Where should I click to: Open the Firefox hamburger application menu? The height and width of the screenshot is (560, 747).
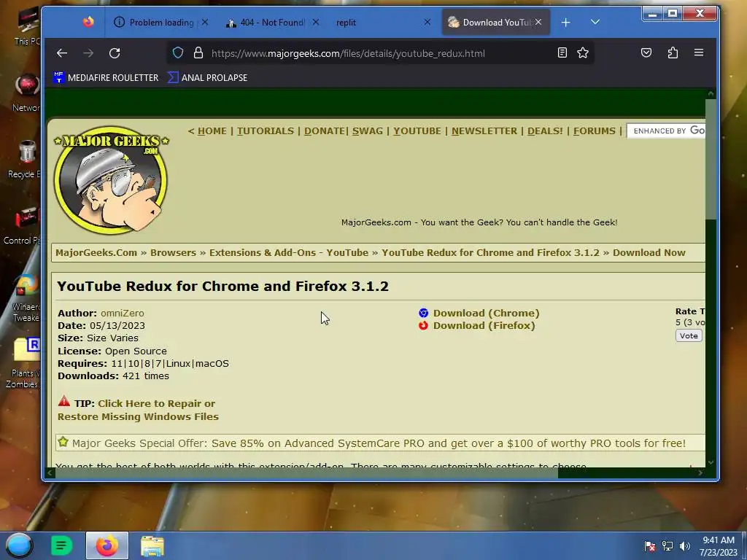(x=698, y=52)
